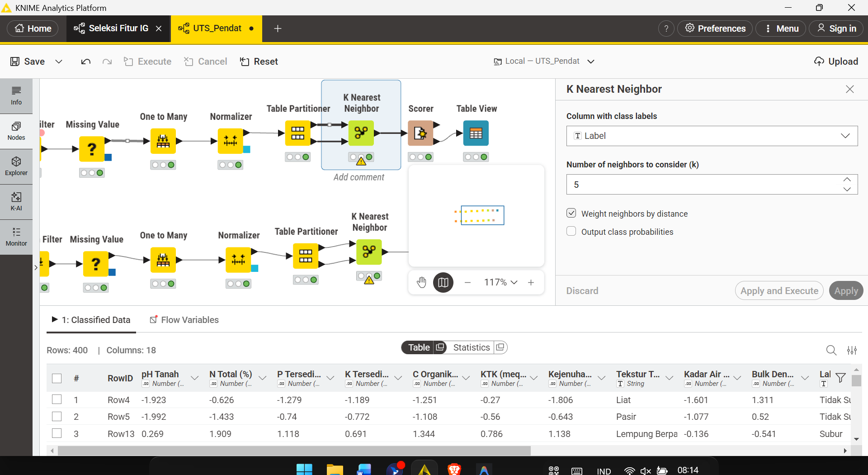Click the Reset button in toolbar
Viewport: 868px width, 475px height.
[x=259, y=62]
